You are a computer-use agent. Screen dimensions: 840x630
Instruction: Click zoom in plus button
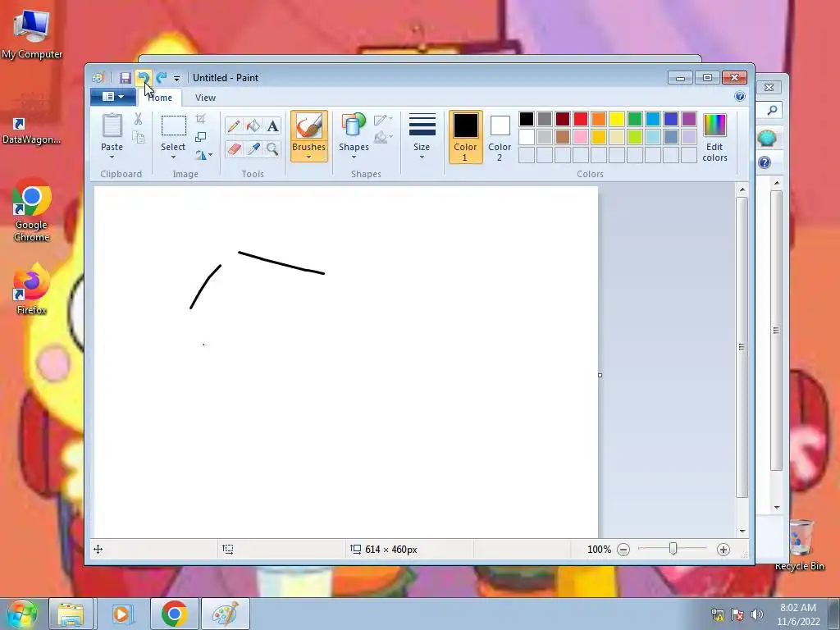[724, 550]
